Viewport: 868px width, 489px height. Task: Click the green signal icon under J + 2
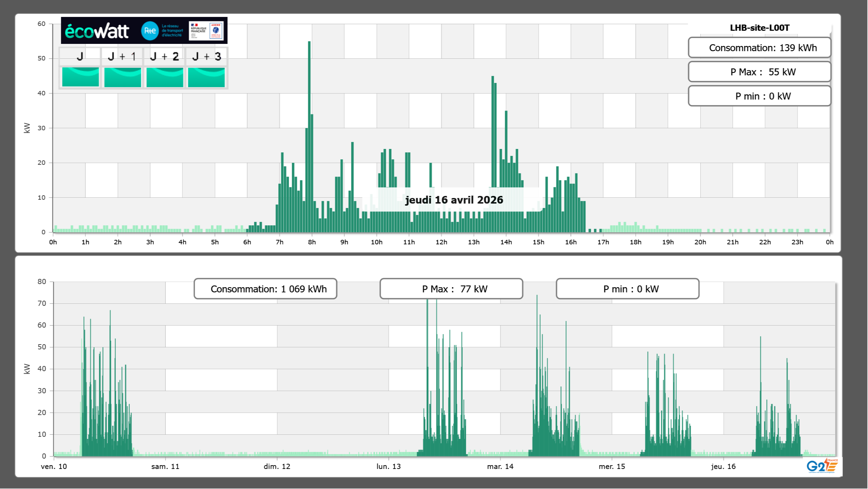pos(165,77)
